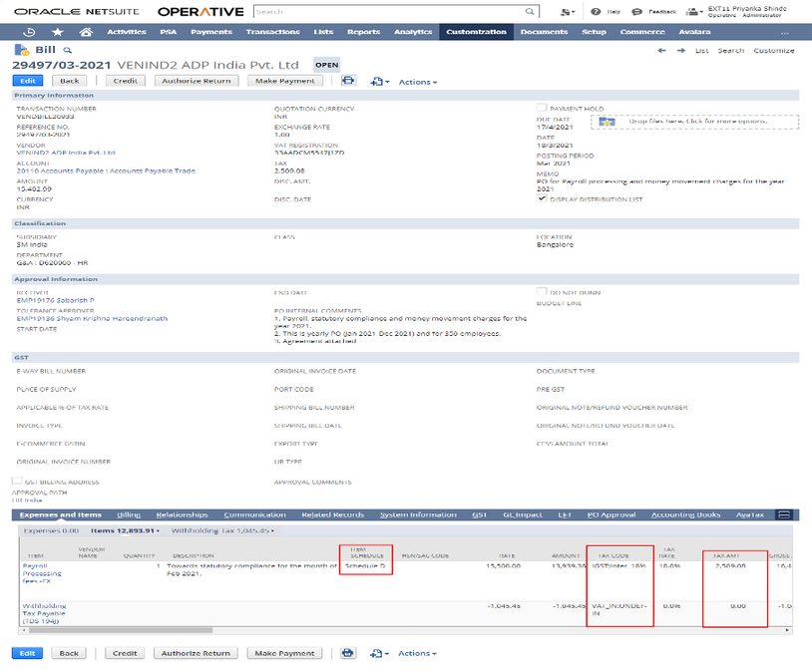
Task: Click the items table horizontal scrollbar
Action: (121, 630)
